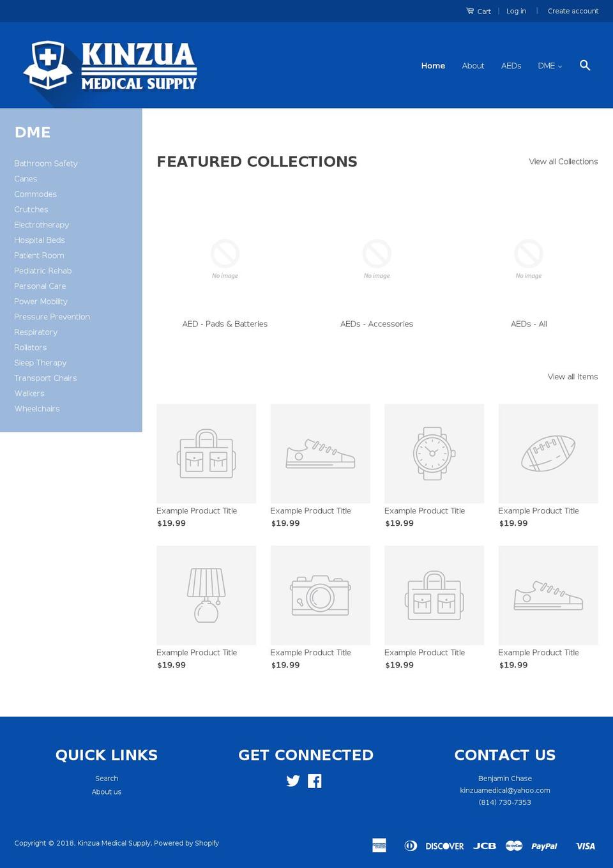Viewport: 613px width, 868px height.
Task: Click the cart icon in the header
Action: pyautogui.click(x=469, y=10)
